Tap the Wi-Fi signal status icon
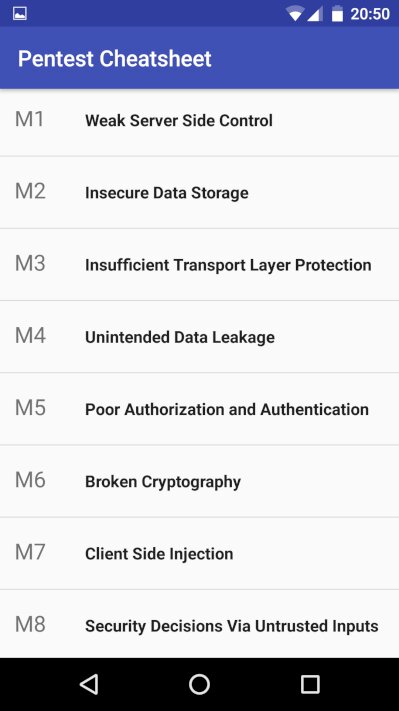 pyautogui.click(x=295, y=14)
